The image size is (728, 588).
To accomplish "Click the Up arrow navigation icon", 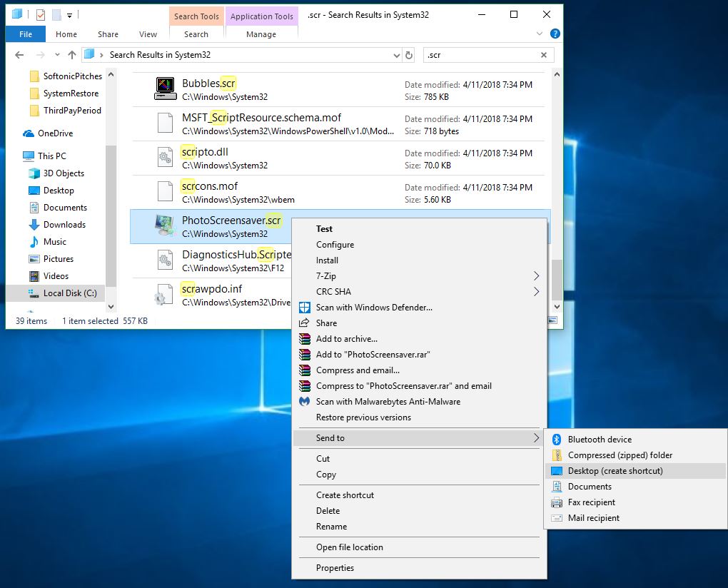I will 72,55.
